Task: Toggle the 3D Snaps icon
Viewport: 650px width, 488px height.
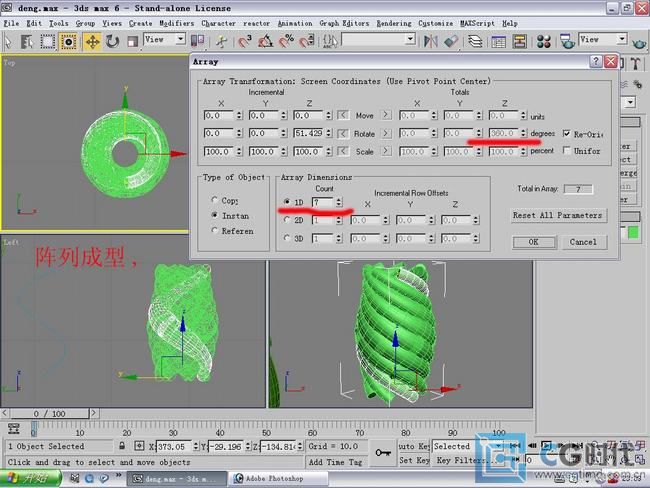Action: pos(245,41)
